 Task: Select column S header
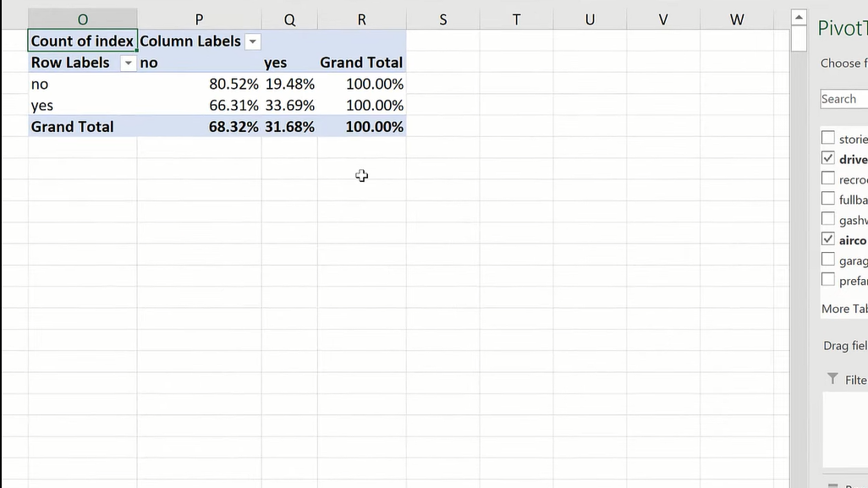pyautogui.click(x=442, y=19)
